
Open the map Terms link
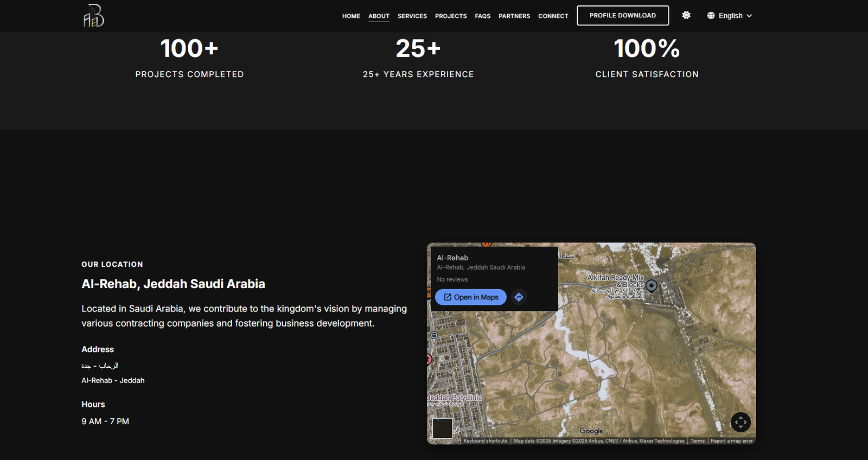point(698,441)
